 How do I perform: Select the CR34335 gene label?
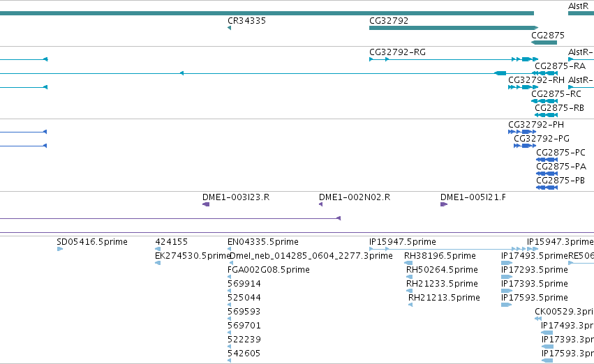[x=246, y=21]
